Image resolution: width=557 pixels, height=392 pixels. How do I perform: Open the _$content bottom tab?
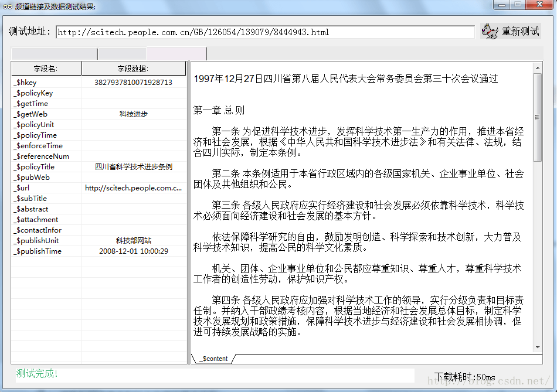tap(214, 359)
